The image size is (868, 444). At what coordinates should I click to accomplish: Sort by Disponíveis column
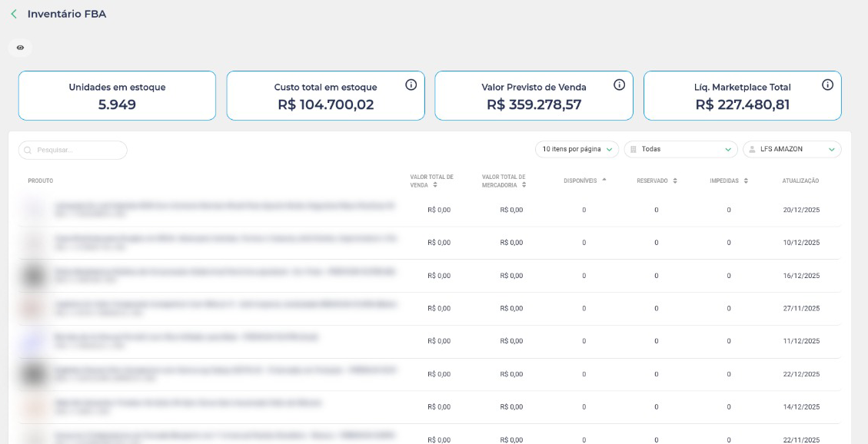(584, 181)
